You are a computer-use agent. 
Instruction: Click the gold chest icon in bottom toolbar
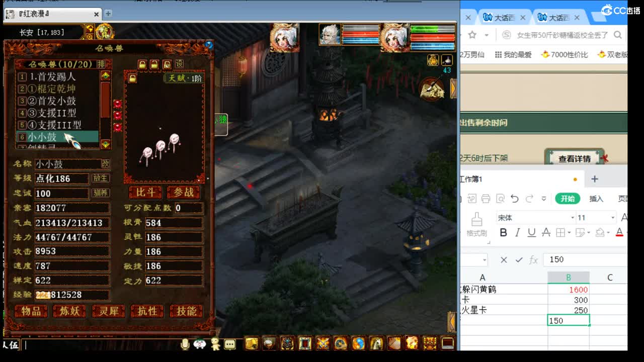252,343
